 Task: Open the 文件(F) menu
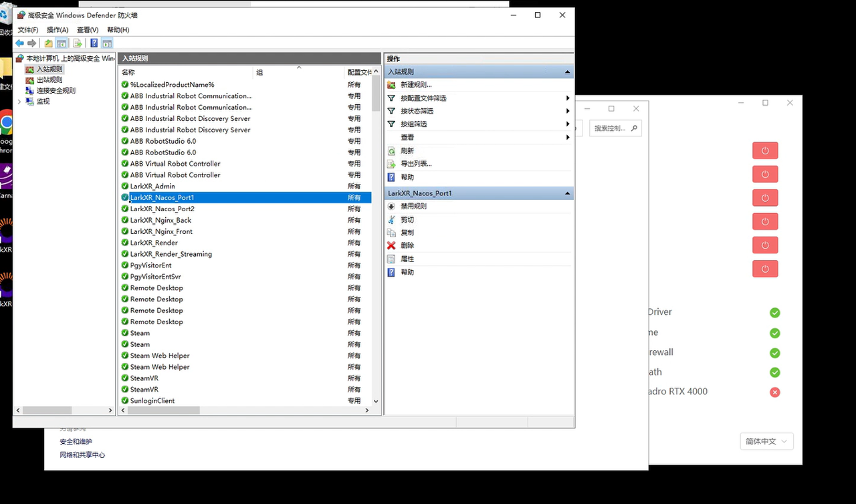pyautogui.click(x=28, y=30)
